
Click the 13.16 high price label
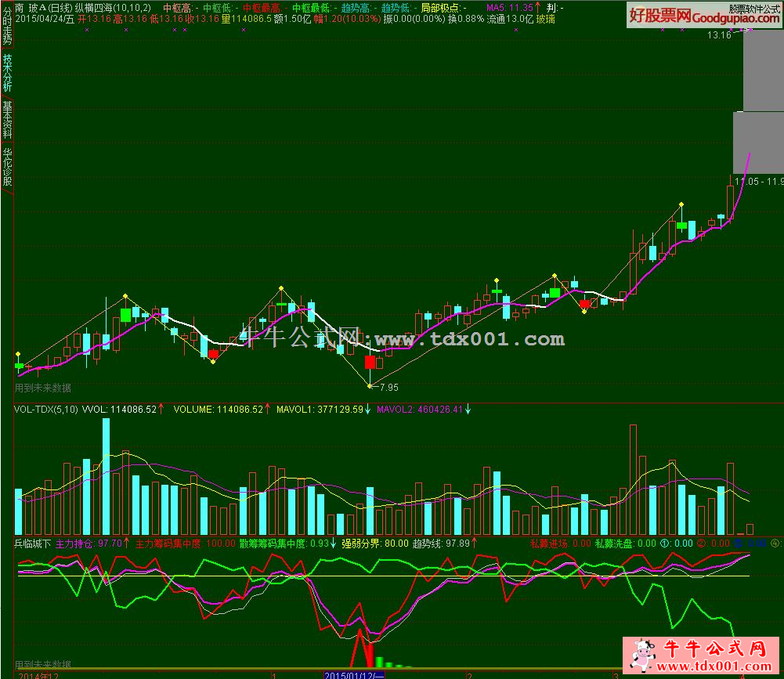[719, 35]
